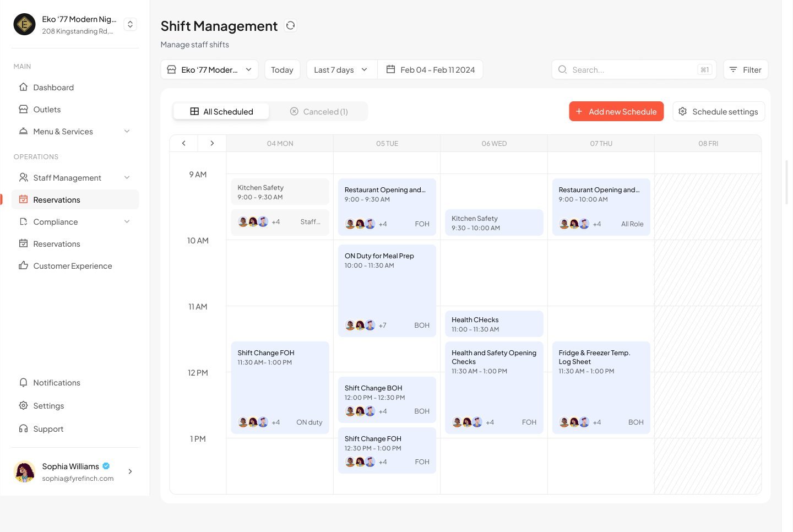Expand the Compliance chevron
This screenshot has width=793, height=532.
tap(127, 221)
